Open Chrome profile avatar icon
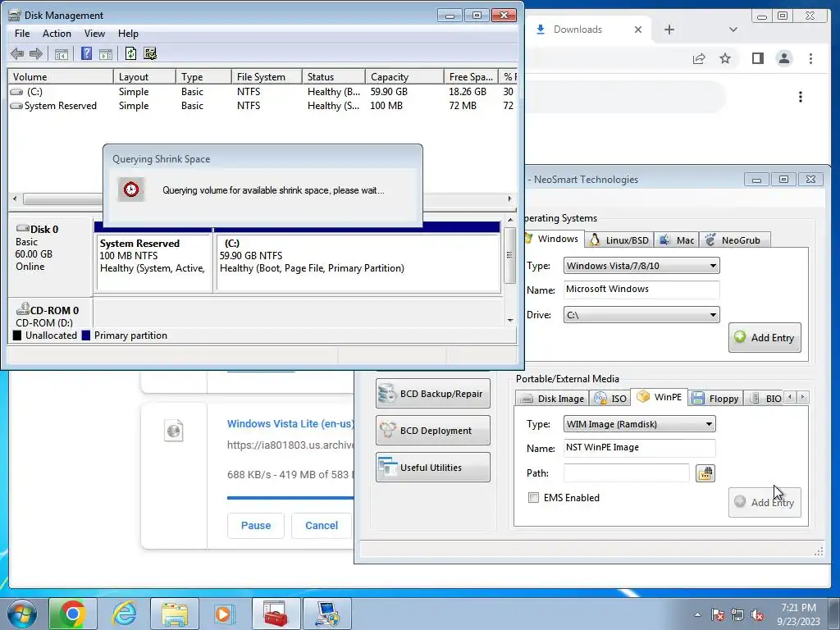Viewport: 840px width, 630px height. coord(783,58)
